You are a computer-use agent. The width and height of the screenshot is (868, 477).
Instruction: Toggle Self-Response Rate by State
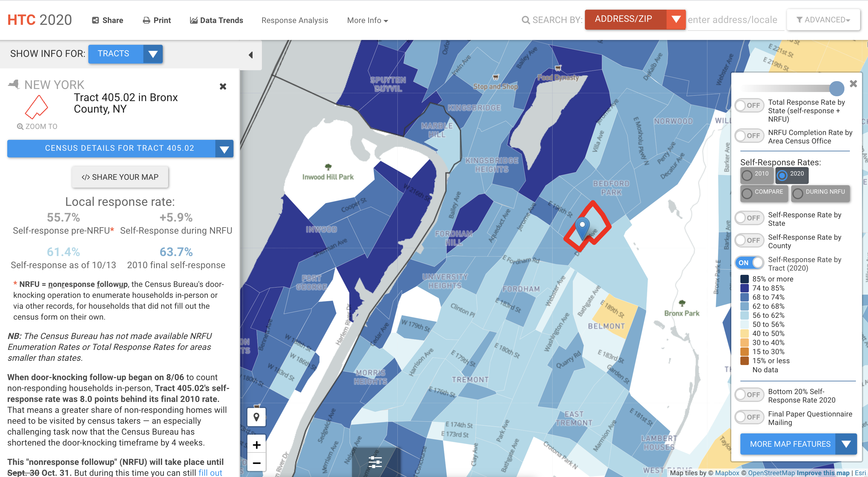pyautogui.click(x=749, y=218)
